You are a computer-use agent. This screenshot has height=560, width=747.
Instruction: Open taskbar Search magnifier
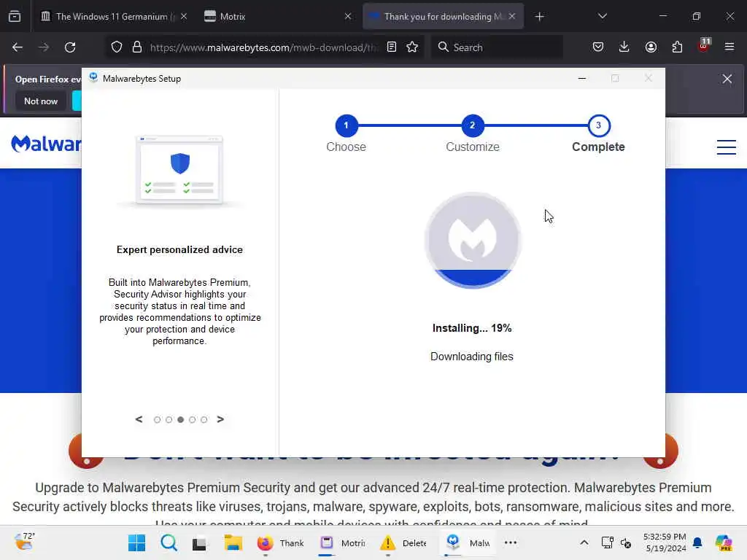point(169,542)
